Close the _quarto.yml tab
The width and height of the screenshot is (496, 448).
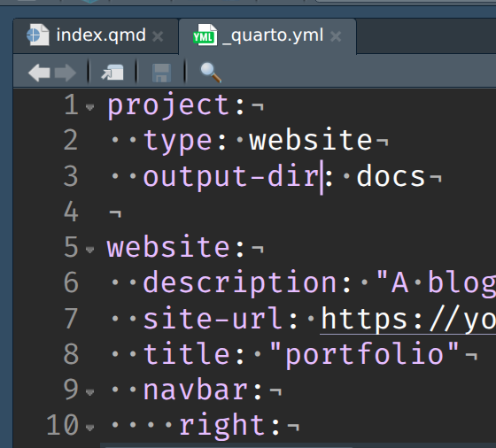click(336, 36)
